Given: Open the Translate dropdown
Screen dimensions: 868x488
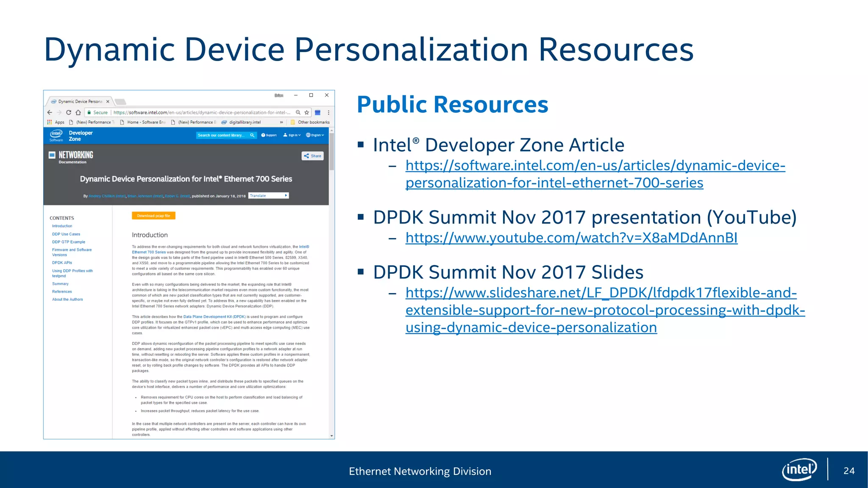Looking at the screenshot, I should point(269,196).
